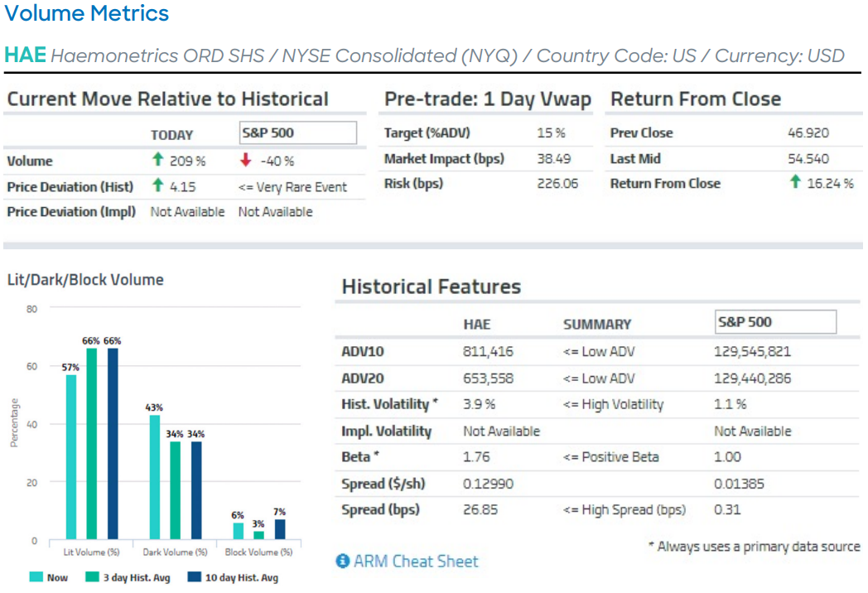This screenshot has height=593, width=868.
Task: Click the Risk (bps) value 226.06
Action: [x=557, y=183]
